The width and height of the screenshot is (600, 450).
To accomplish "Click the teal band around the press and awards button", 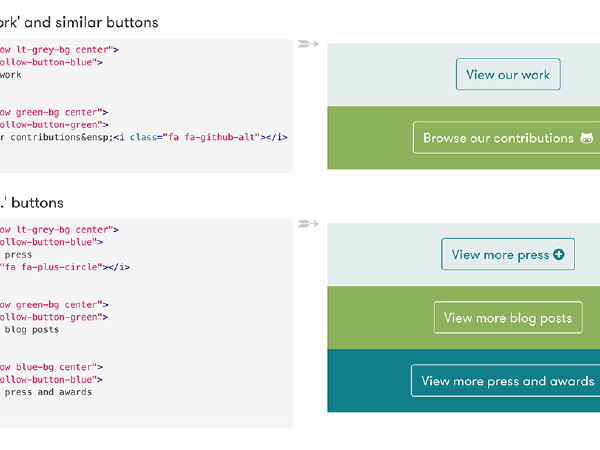I will pos(365,381).
